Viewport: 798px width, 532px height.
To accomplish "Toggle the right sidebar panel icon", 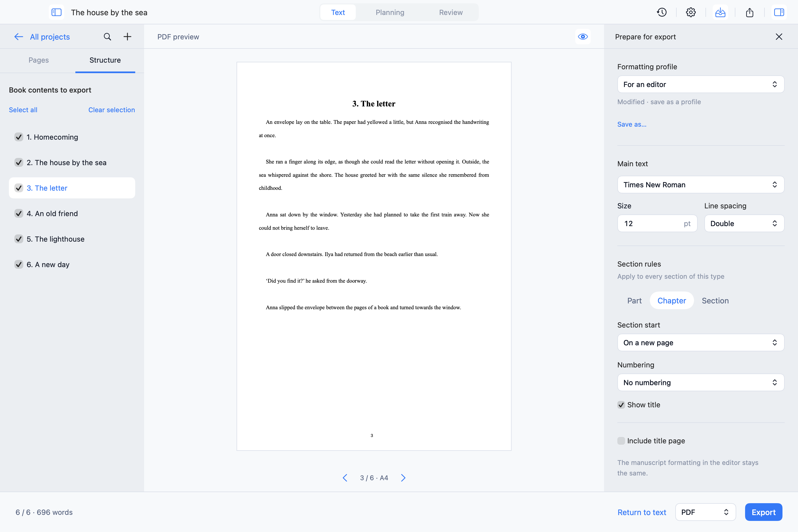I will pyautogui.click(x=779, y=12).
